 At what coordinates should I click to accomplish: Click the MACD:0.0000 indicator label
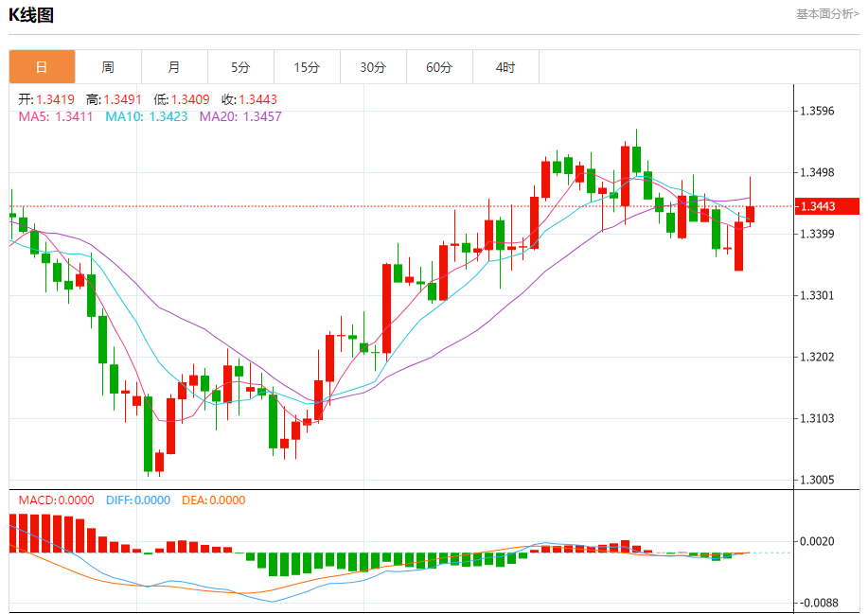coord(57,500)
